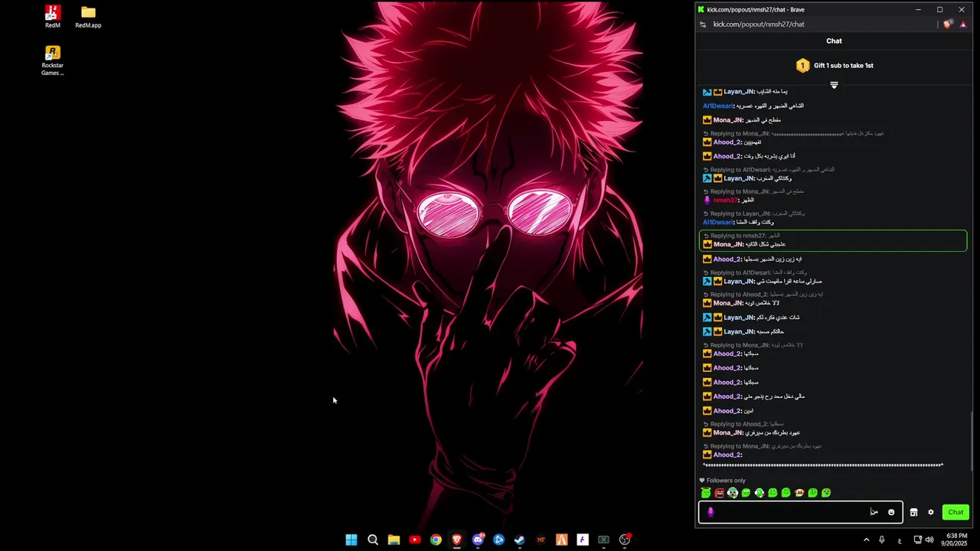Screen dimensions: 980x551
Task: Click the Brave browser taskbar icon
Action: [457, 540]
